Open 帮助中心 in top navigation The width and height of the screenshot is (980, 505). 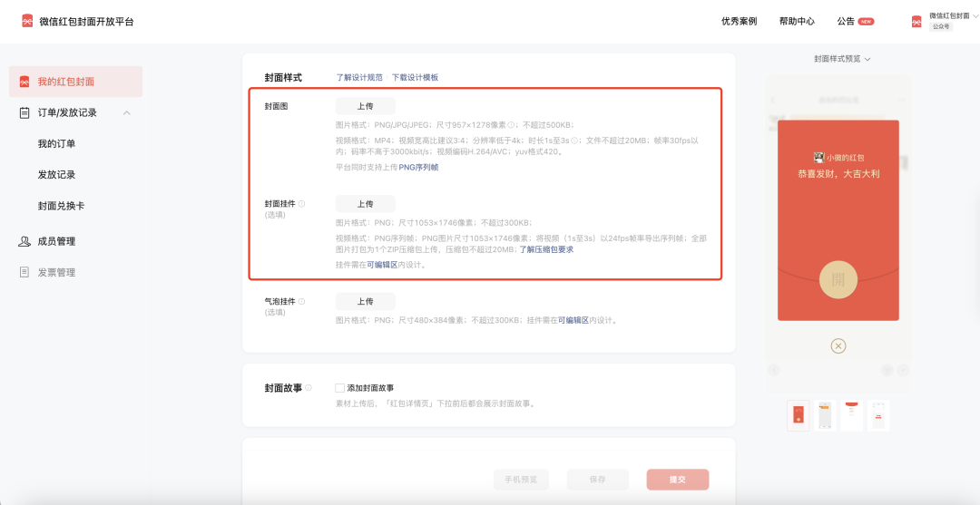(x=797, y=21)
